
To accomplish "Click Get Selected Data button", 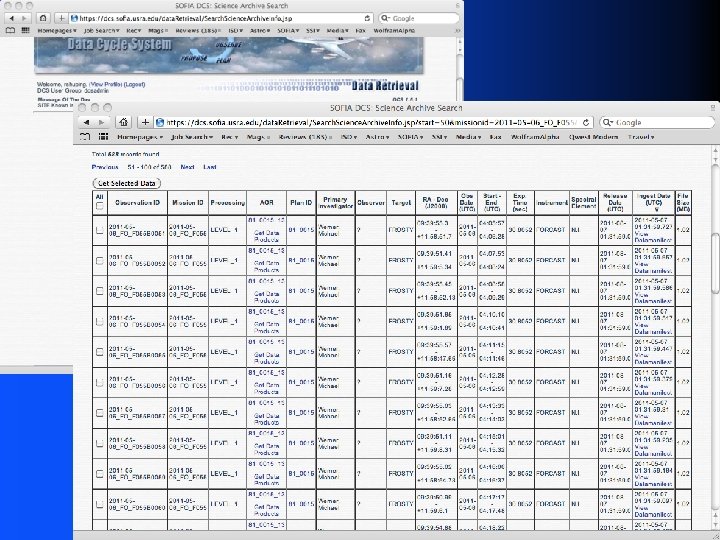I will pos(127,183).
